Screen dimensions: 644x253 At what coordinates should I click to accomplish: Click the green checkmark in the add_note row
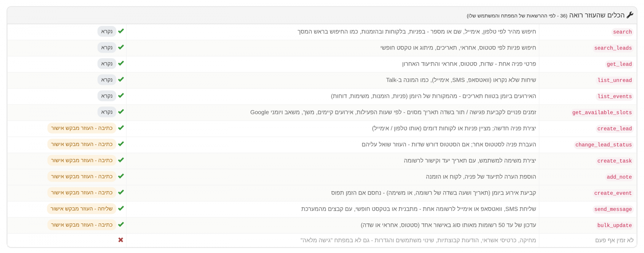121,176
